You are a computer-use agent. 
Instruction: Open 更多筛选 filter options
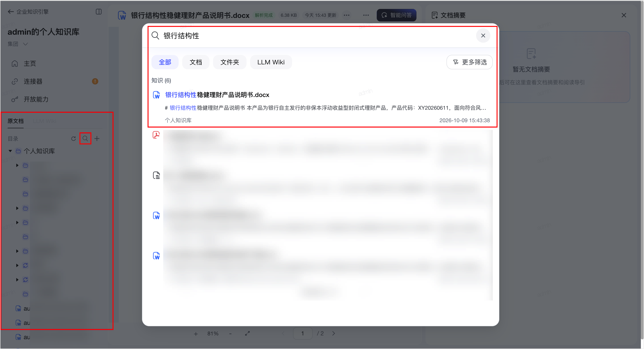click(469, 62)
